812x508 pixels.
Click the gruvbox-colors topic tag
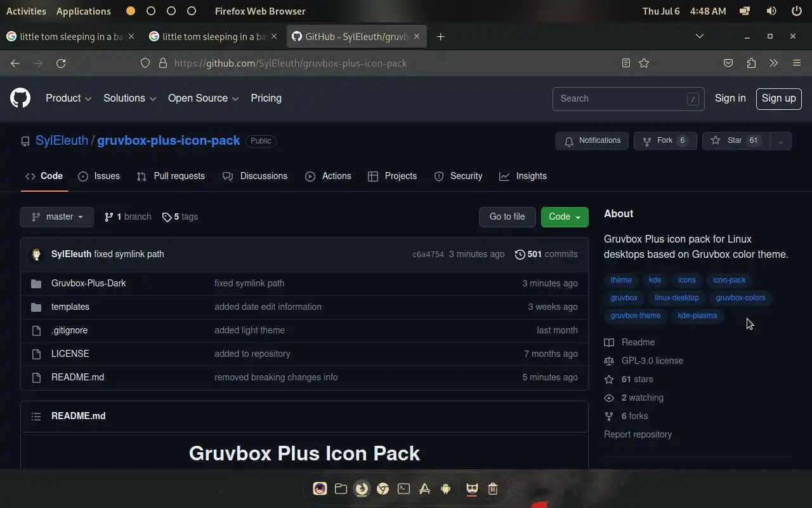(x=740, y=298)
